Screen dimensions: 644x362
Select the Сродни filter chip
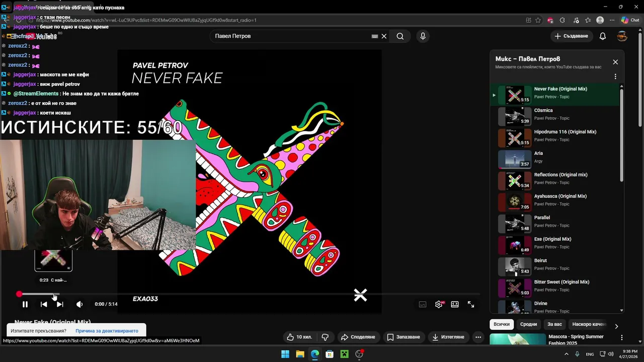pyautogui.click(x=528, y=324)
